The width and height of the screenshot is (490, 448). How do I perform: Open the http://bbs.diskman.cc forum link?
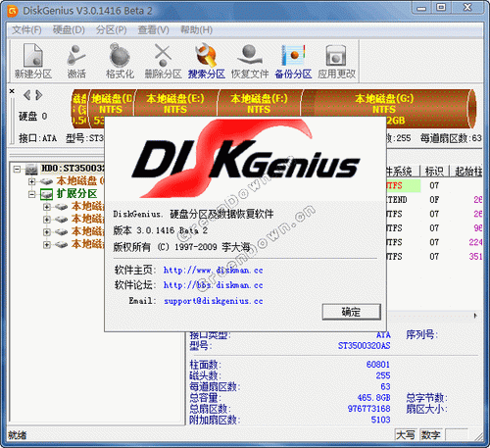[x=213, y=285]
